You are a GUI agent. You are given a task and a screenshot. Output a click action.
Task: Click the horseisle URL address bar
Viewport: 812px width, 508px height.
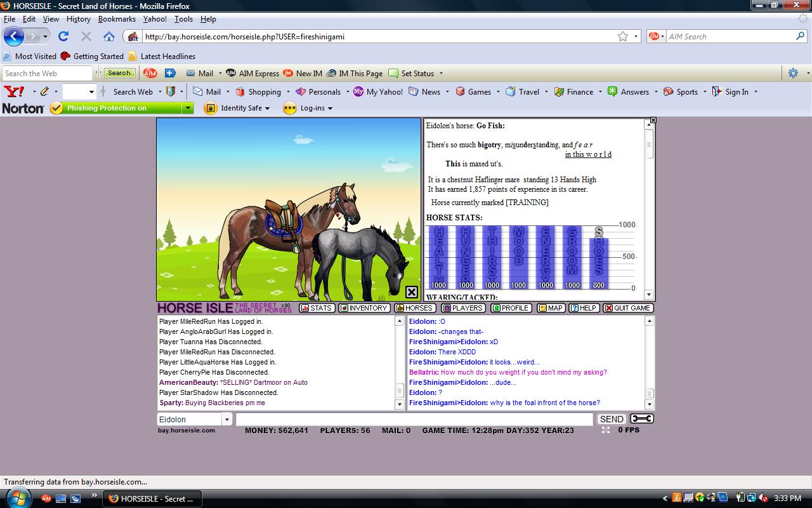click(x=379, y=36)
